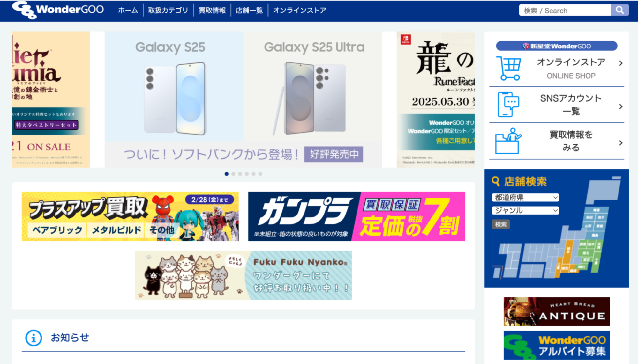The height and width of the screenshot is (364, 638).
Task: Select the first carousel dot indicator
Action: (227, 174)
